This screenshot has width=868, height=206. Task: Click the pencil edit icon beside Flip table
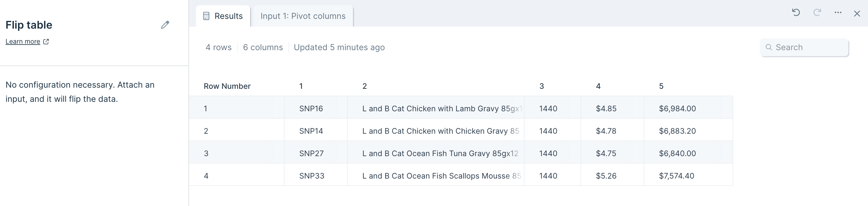click(x=165, y=25)
